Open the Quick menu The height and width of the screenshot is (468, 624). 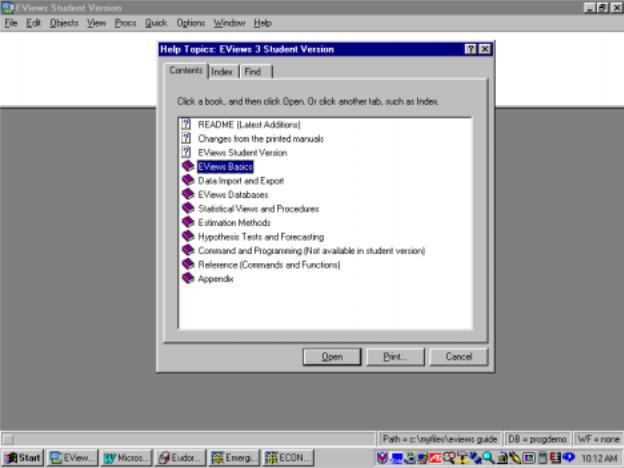156,23
